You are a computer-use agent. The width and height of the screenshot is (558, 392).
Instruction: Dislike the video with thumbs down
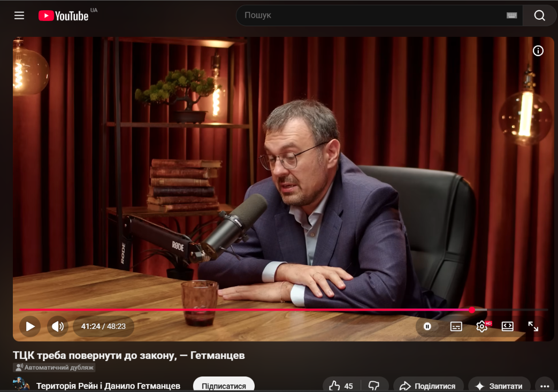(x=373, y=386)
